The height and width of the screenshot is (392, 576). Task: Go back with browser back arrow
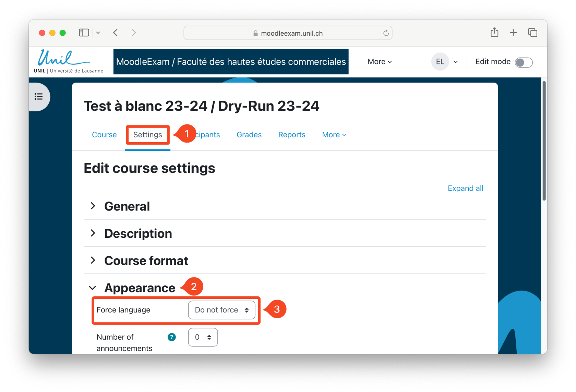tap(116, 33)
